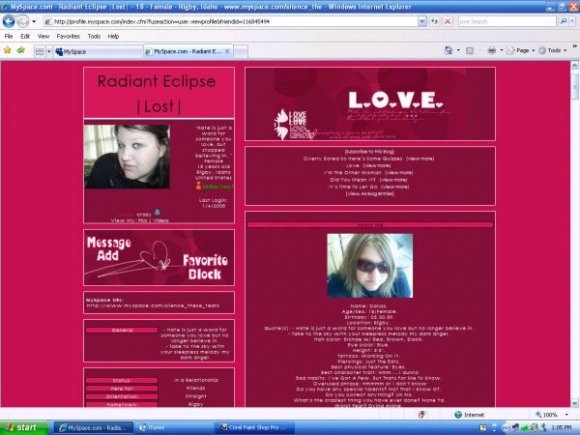Screen dimensions: 580x435
Task: Click the green Refresh page icon
Action: click(x=434, y=21)
